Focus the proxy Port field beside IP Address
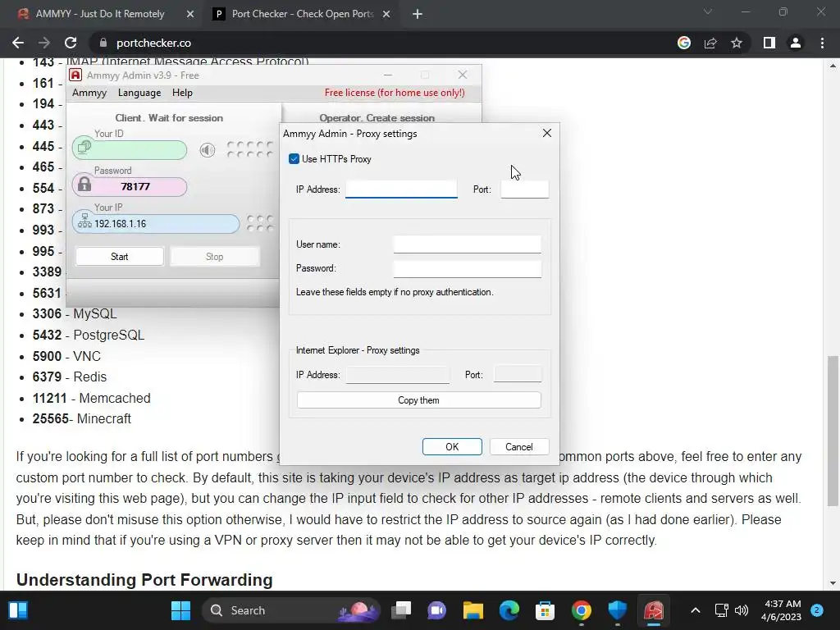Viewport: 840px width, 630px height. tap(524, 189)
